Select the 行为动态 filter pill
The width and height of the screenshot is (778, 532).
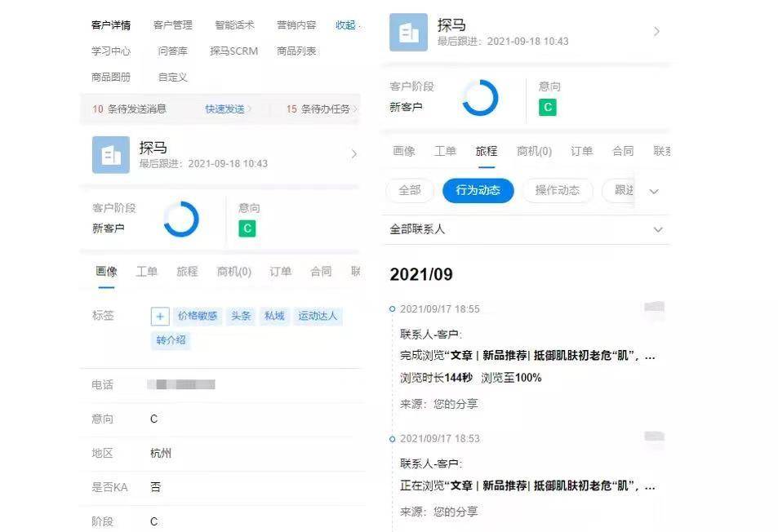(478, 190)
